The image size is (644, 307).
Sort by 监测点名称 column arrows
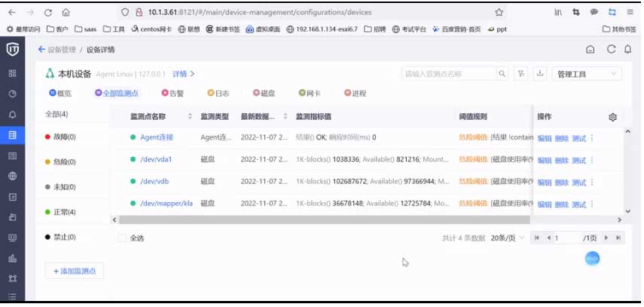tap(190, 117)
